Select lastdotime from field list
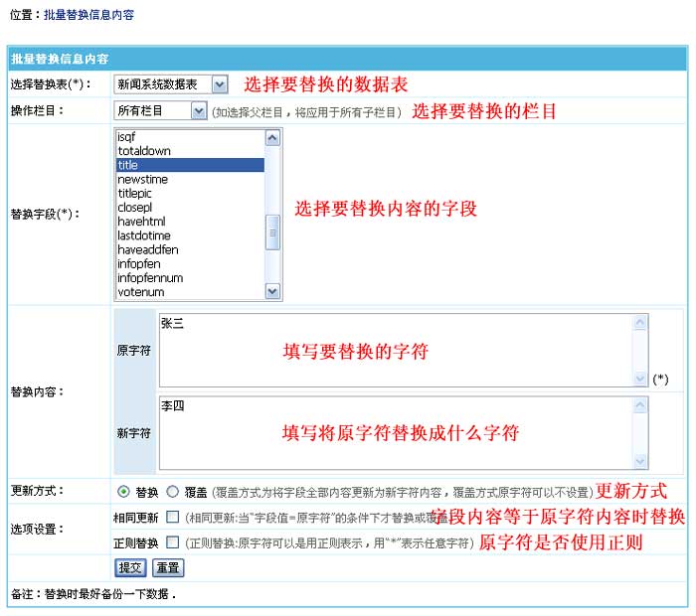 pos(143,235)
